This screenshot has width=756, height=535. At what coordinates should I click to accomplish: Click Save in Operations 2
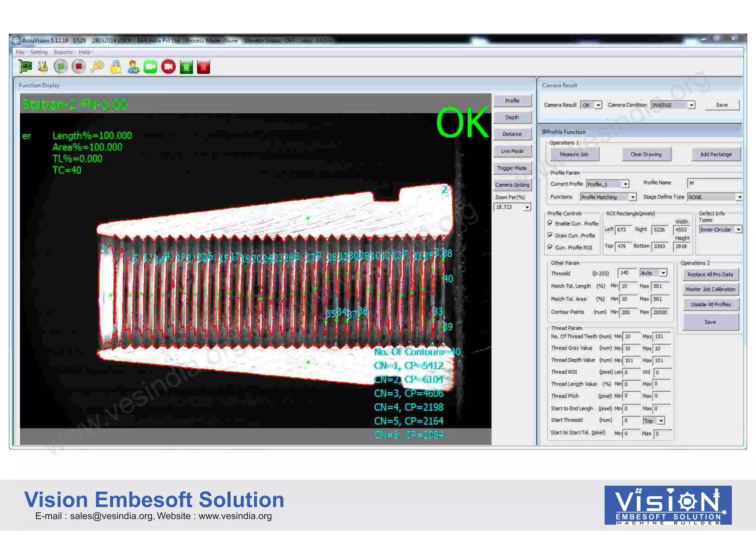click(x=710, y=322)
